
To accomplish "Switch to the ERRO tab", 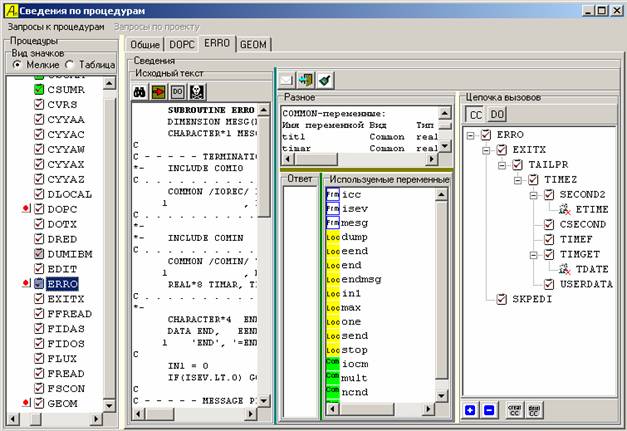I will point(217,43).
